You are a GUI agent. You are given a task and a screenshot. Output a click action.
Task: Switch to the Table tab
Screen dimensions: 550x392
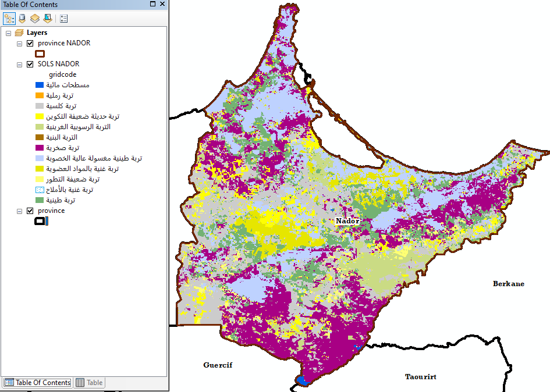pos(89,383)
